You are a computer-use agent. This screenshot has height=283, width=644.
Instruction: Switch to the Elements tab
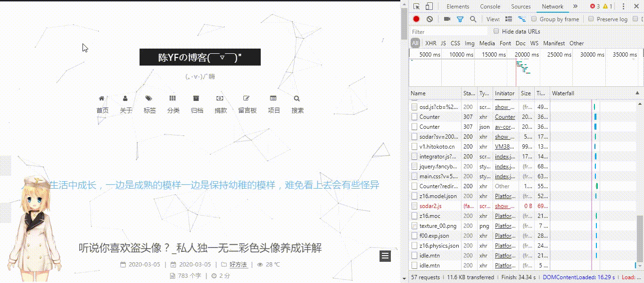[458, 6]
